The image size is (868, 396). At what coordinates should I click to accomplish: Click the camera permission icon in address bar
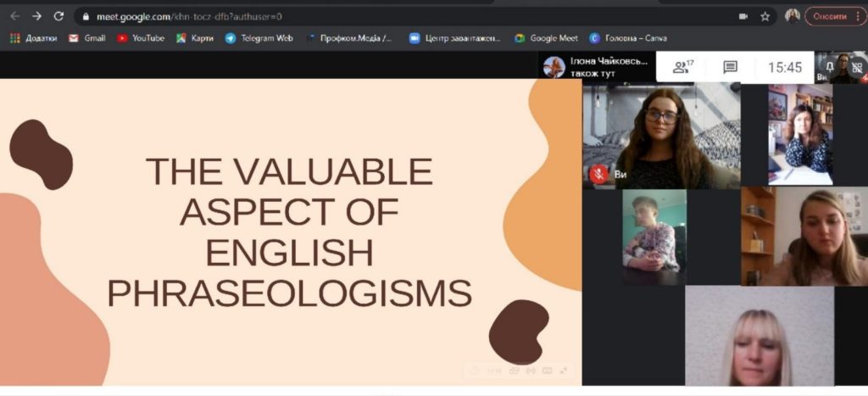pyautogui.click(x=743, y=16)
